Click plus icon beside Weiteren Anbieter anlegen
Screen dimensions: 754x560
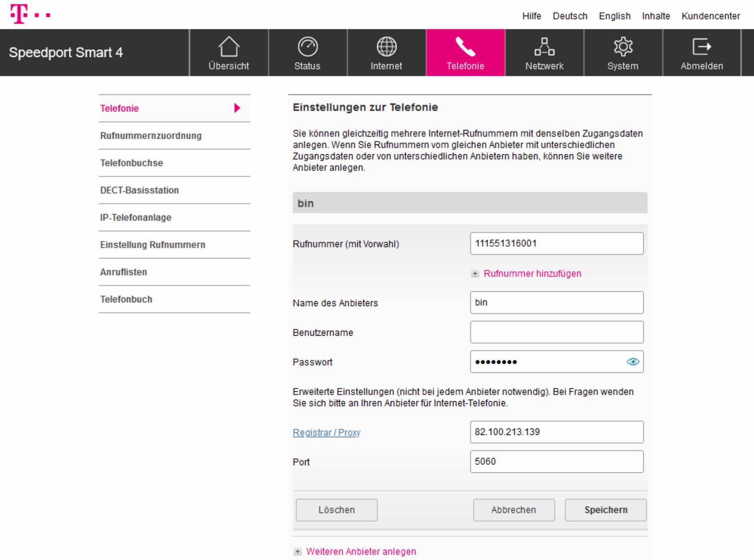(298, 551)
